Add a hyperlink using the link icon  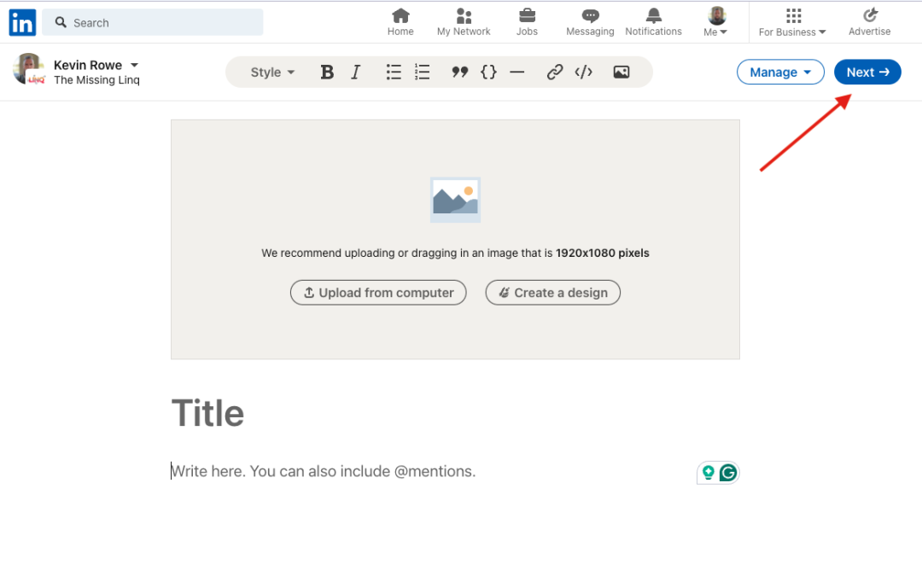click(555, 73)
